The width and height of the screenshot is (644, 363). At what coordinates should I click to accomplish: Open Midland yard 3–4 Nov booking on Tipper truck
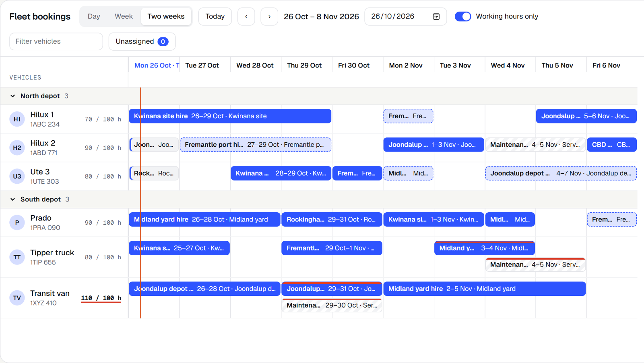coord(485,248)
